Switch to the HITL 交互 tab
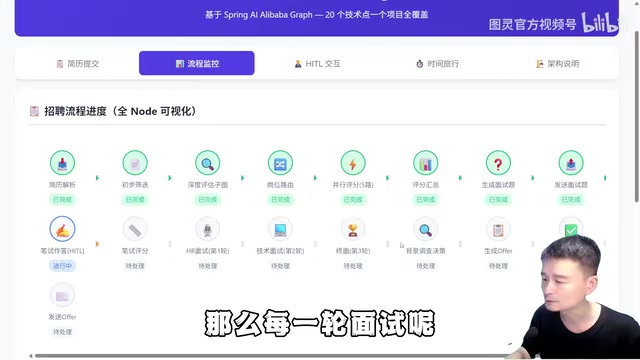The height and width of the screenshot is (360, 640). [x=317, y=63]
